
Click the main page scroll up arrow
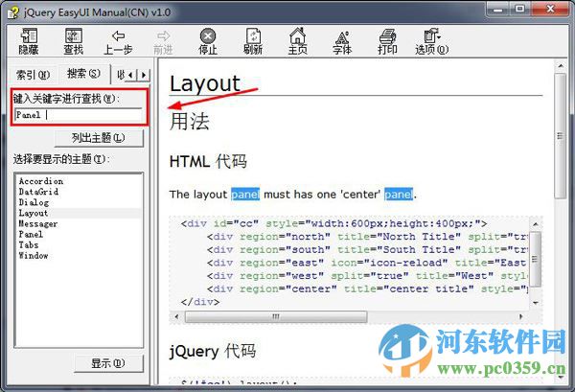561,66
